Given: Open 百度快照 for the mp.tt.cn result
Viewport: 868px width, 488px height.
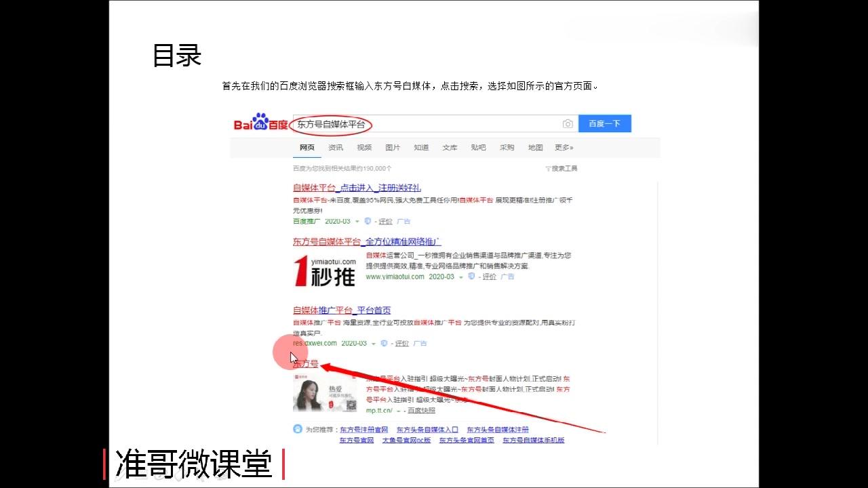Looking at the screenshot, I should tap(422, 411).
